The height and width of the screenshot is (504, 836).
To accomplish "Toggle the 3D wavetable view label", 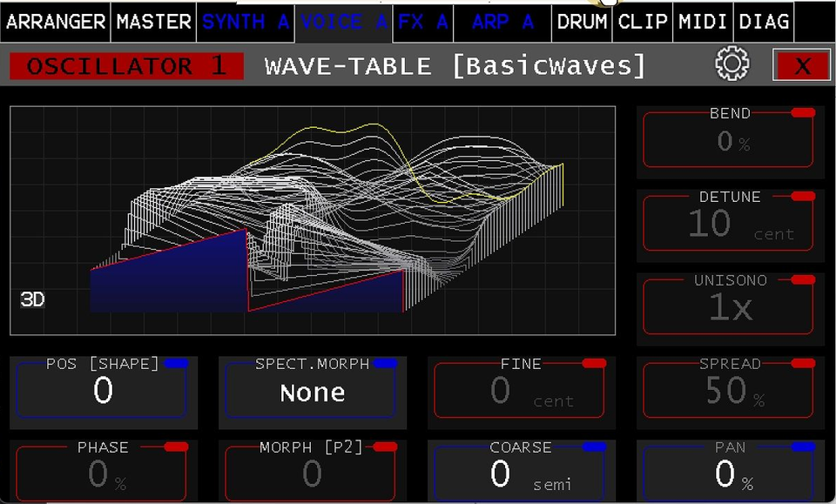I will pyautogui.click(x=32, y=300).
